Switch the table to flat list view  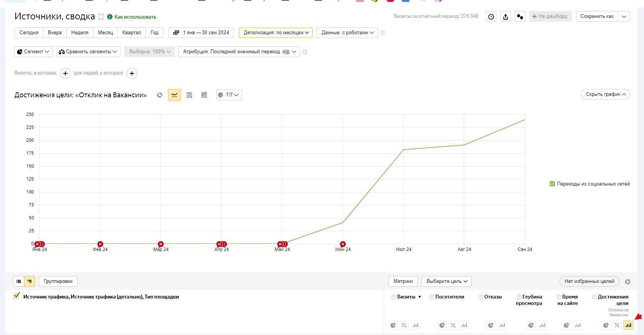click(x=19, y=281)
